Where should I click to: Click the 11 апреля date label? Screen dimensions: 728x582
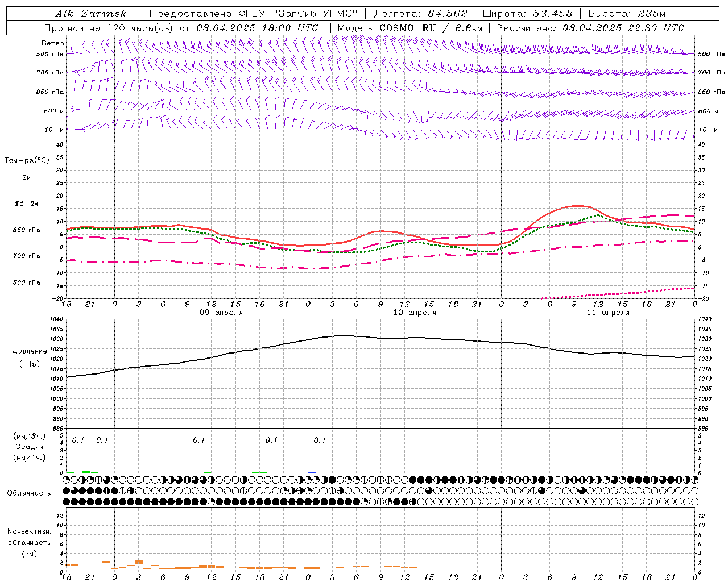pyautogui.click(x=608, y=313)
